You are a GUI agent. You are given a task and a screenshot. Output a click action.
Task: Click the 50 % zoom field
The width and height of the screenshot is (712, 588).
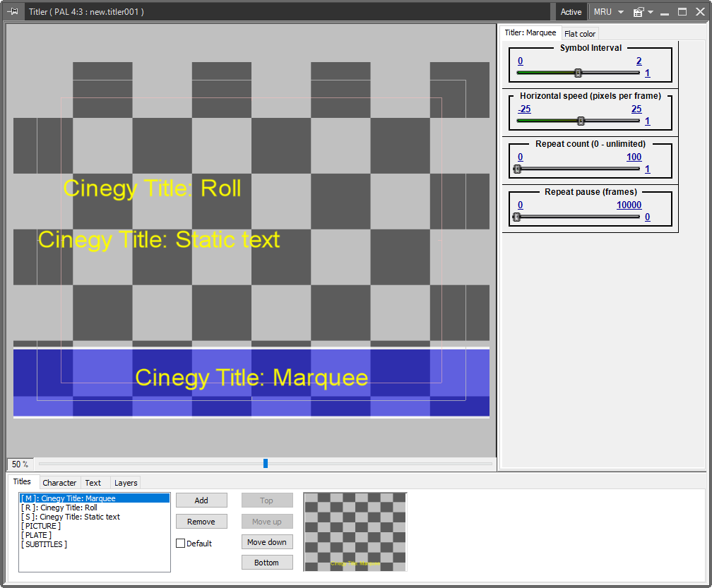tap(20, 464)
